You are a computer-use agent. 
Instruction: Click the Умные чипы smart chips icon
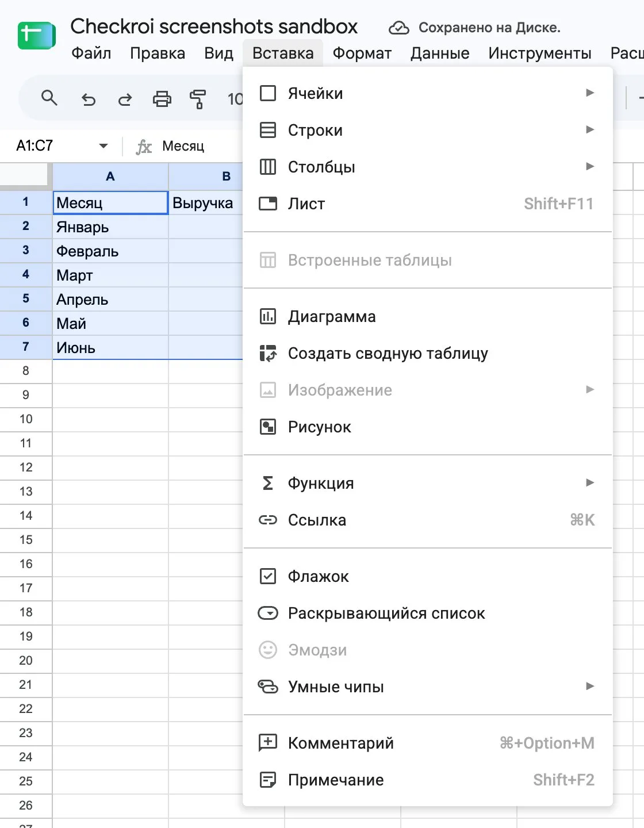268,687
